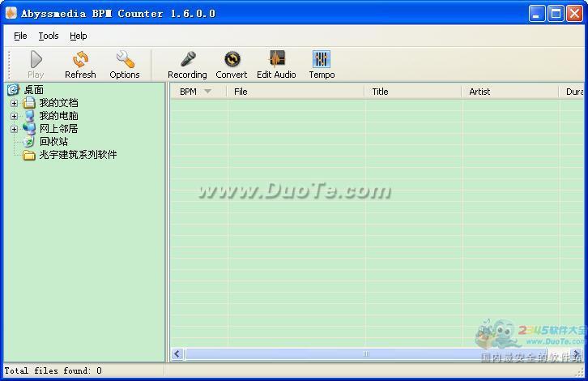
Task: Click the 我的电脑 tree label
Action: [x=59, y=116]
